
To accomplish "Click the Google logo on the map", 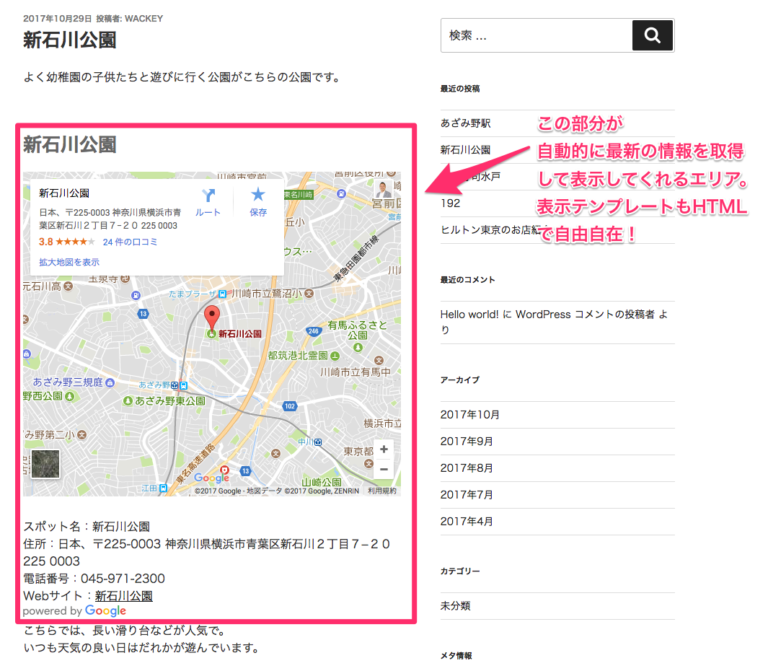I will point(211,478).
